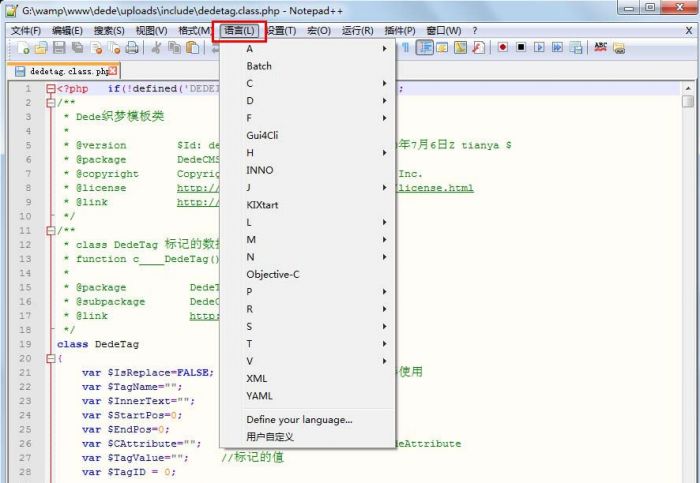Expand the H language submenu
Image resolution: width=700 pixels, height=483 pixels.
pos(308,153)
